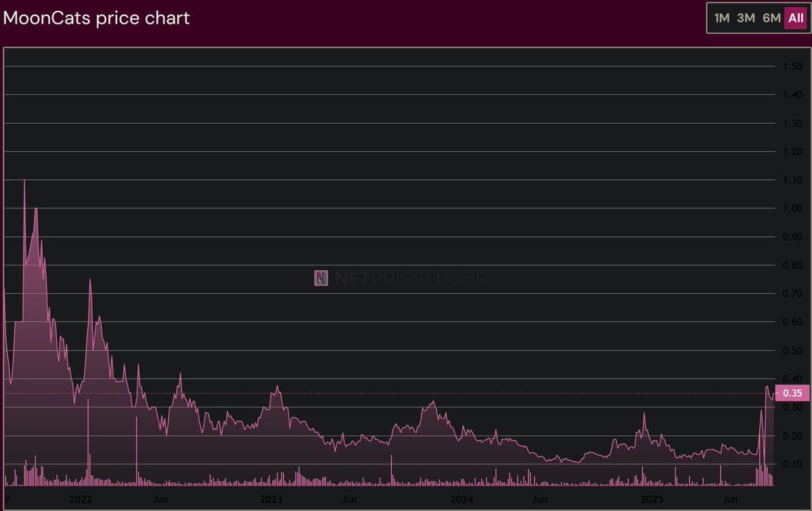812x511 pixels.
Task: Click the 1.40 price axis label
Action: [x=792, y=95]
